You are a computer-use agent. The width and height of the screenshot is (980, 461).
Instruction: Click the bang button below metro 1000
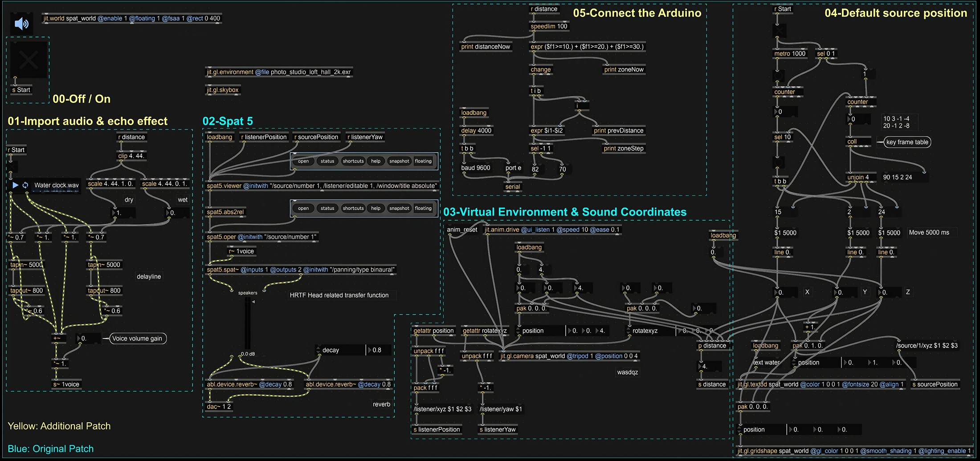point(779,76)
